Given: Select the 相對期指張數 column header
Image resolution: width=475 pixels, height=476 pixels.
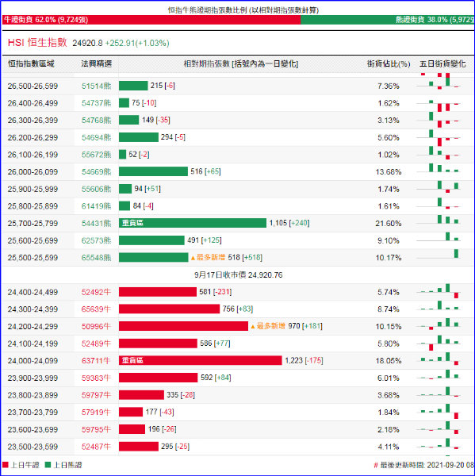Looking at the screenshot, I should (x=241, y=63).
